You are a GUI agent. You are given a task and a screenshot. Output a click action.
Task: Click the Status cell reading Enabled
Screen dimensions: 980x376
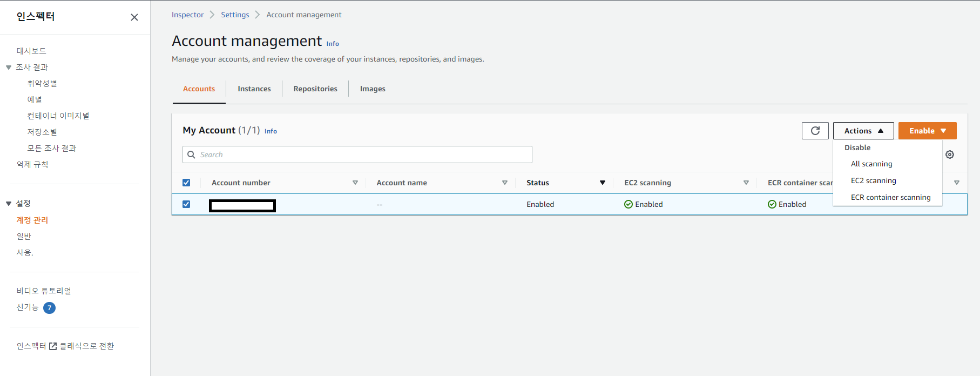pos(540,204)
